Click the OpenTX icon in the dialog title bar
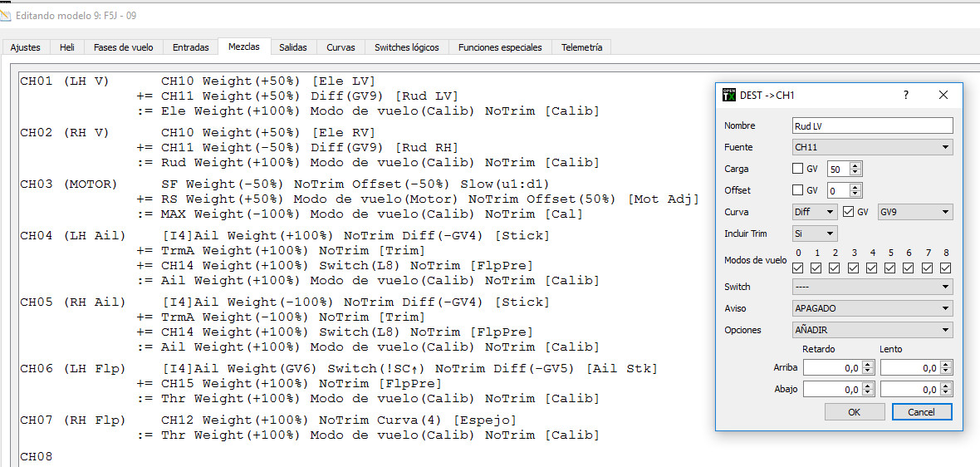Screen dimensions: 980x467 (728, 96)
